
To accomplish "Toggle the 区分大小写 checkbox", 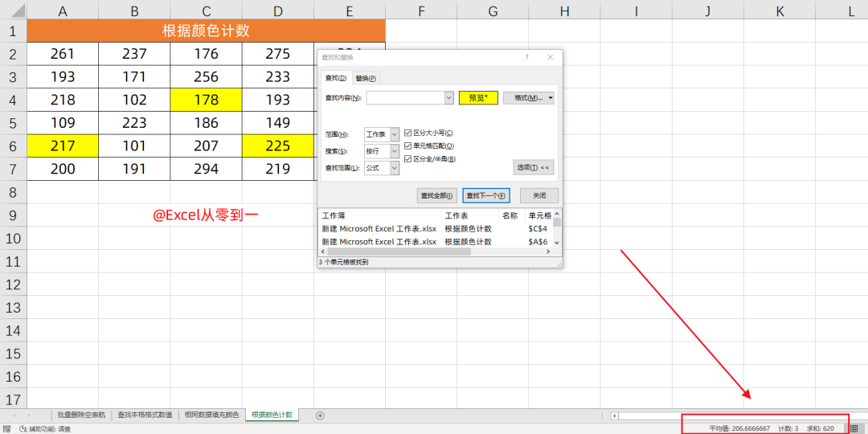I will [x=408, y=133].
